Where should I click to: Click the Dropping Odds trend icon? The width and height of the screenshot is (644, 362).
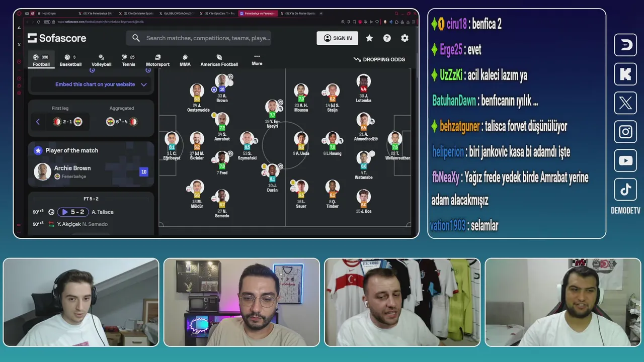(357, 59)
